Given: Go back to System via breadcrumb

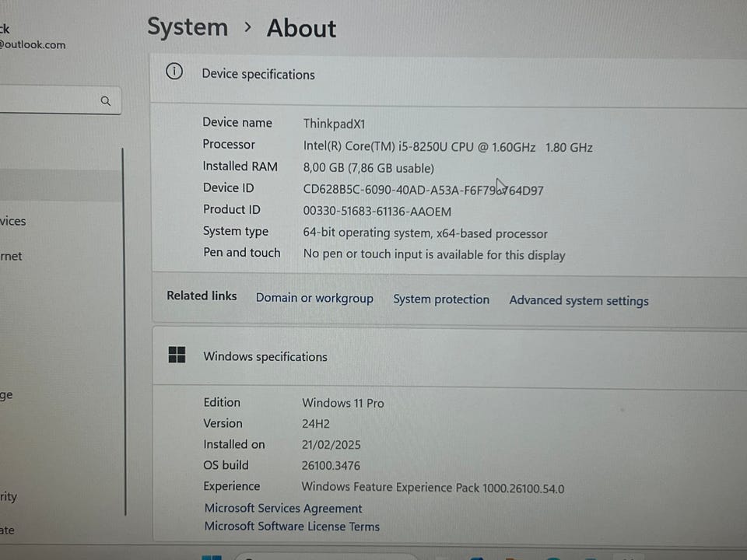Looking at the screenshot, I should click(188, 27).
